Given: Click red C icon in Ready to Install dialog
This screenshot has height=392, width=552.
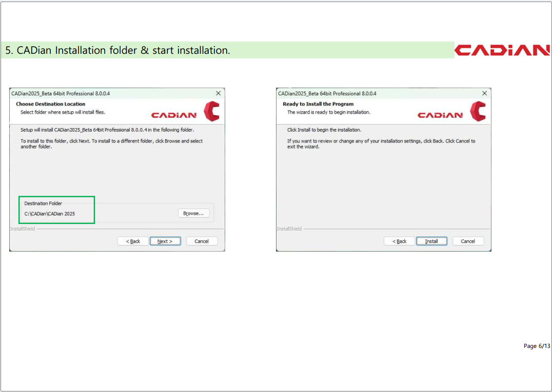Looking at the screenshot, I should pyautogui.click(x=478, y=111).
